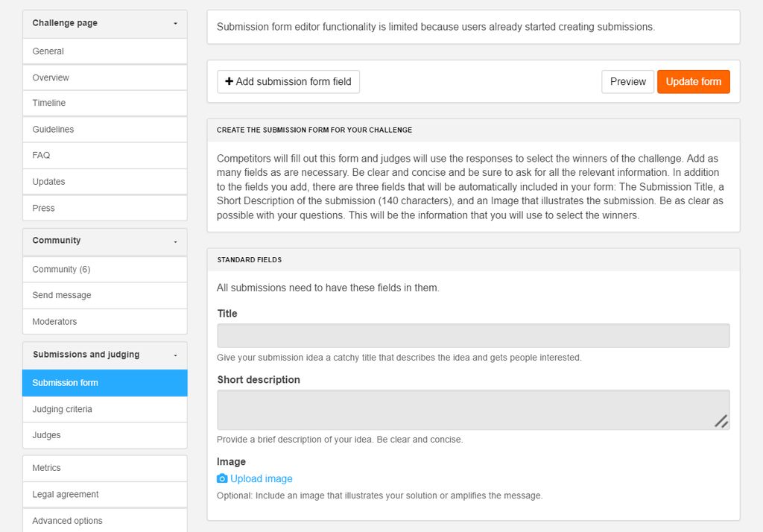
Task: Open the Judges page
Action: click(x=104, y=435)
